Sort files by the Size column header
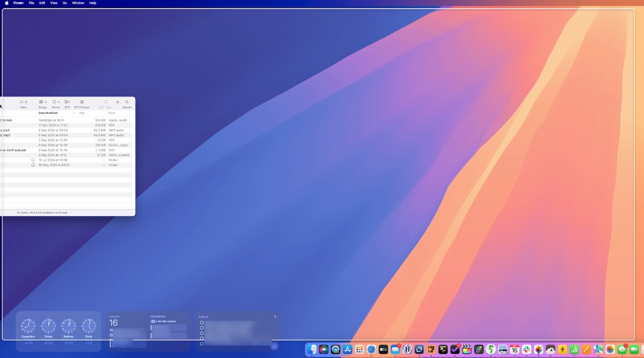The height and width of the screenshot is (358, 644). (82, 113)
